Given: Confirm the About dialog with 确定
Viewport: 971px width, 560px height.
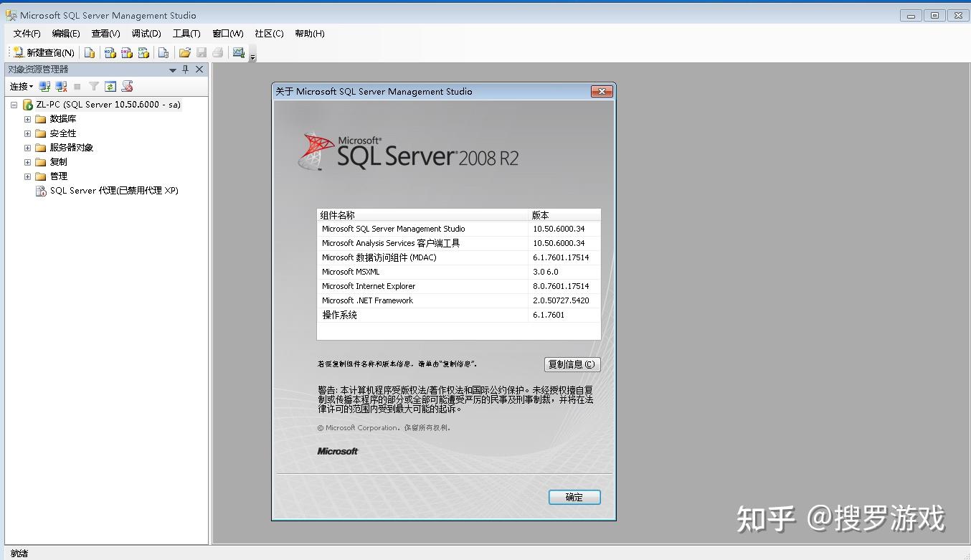Looking at the screenshot, I should click(x=574, y=497).
